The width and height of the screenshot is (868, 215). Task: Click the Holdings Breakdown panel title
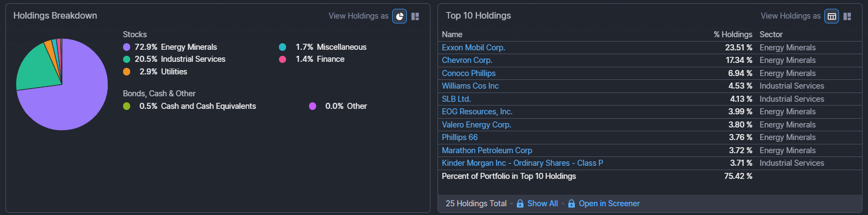tap(55, 16)
